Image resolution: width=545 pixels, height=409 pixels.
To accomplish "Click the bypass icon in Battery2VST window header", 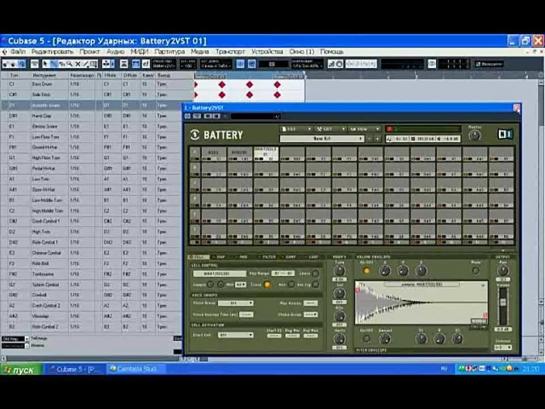I will point(187,116).
